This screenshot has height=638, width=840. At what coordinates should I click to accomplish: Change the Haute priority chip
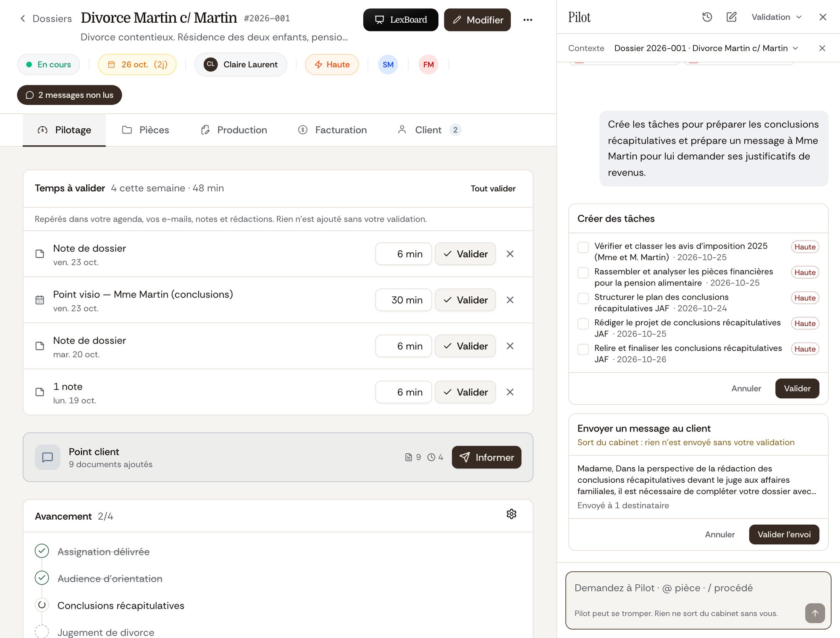tap(332, 65)
